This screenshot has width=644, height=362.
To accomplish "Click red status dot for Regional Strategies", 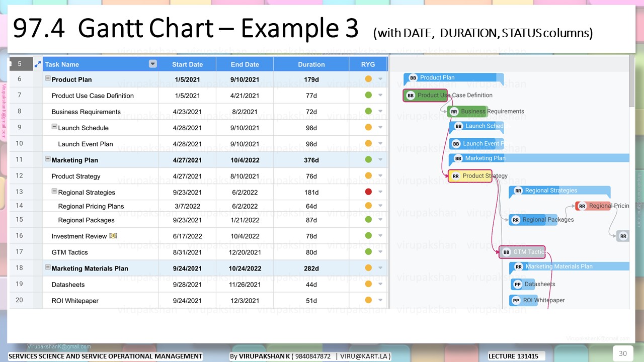I will [368, 192].
